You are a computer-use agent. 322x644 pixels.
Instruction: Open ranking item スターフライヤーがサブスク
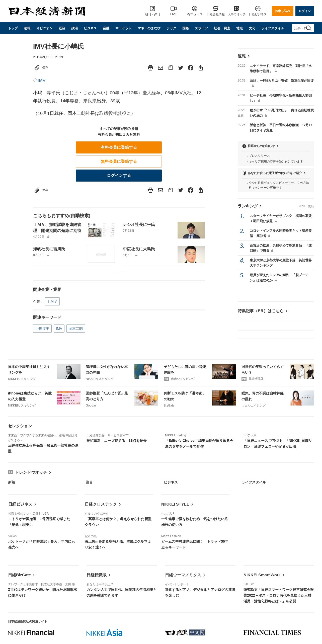click(x=281, y=218)
